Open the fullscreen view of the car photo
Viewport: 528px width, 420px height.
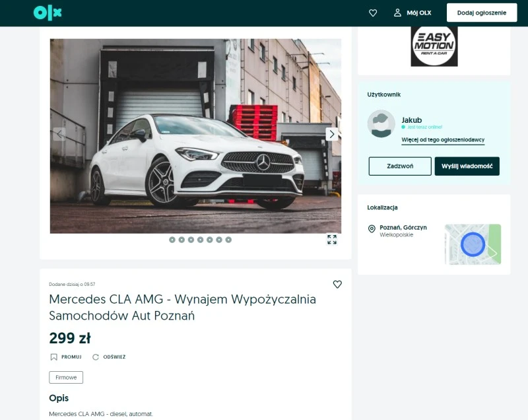pos(333,240)
